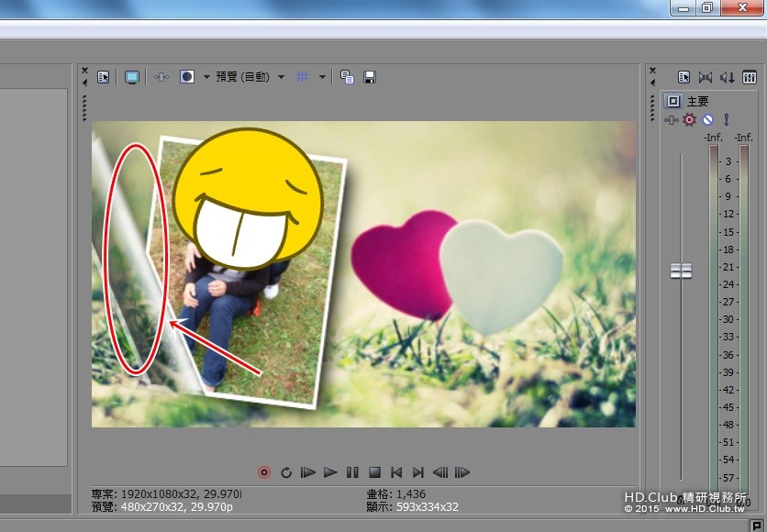Click the 主要 master bus icon
767x532 pixels.
673,101
